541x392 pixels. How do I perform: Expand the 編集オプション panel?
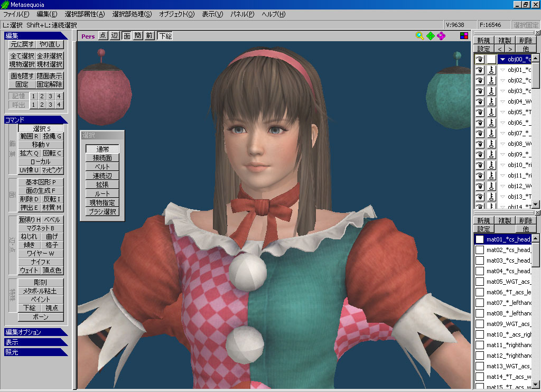tap(36, 332)
